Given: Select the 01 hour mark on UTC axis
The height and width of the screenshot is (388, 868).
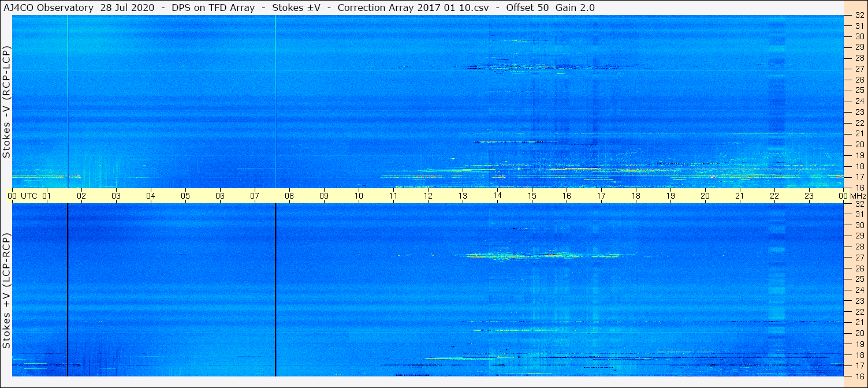Looking at the screenshot, I should click(47, 196).
